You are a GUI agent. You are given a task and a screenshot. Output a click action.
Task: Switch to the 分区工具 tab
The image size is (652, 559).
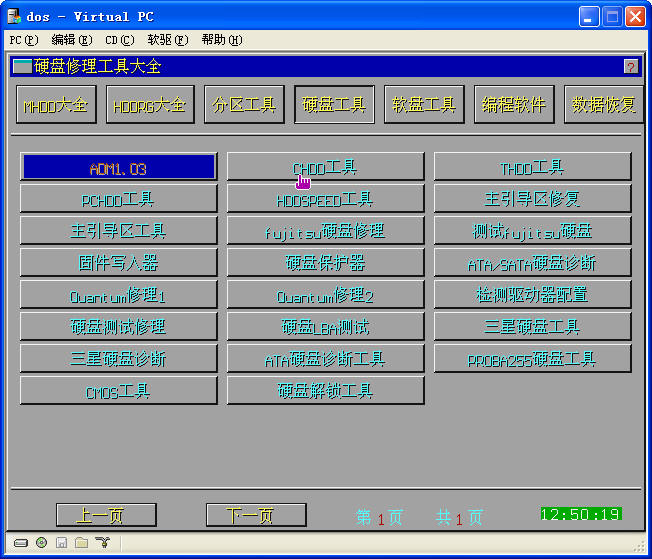click(x=244, y=104)
